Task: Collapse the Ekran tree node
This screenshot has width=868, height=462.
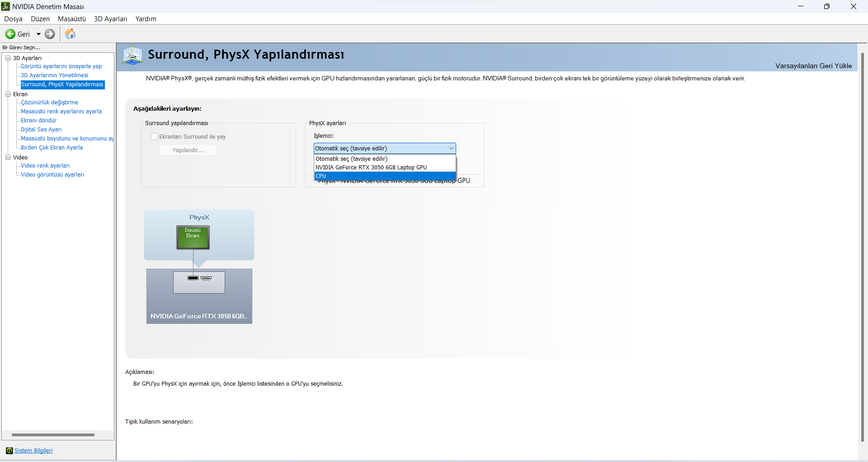Action: [8, 94]
